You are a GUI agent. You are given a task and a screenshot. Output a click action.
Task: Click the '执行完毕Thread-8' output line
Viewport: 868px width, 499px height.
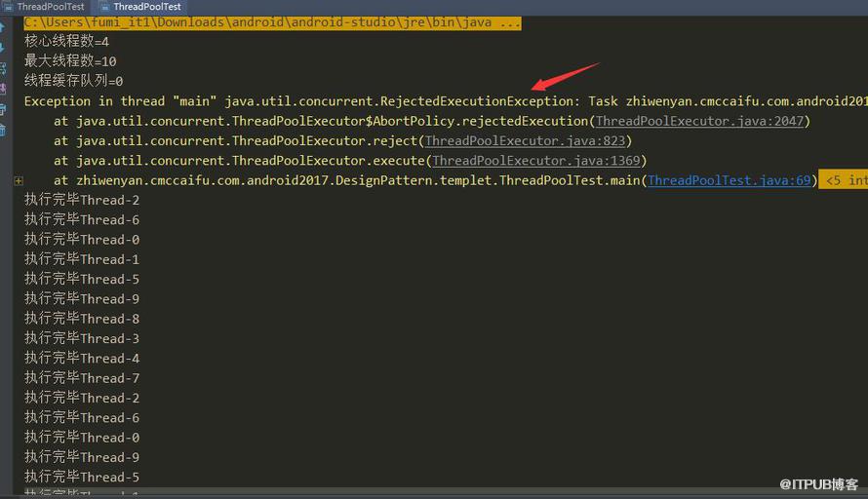pyautogui.click(x=82, y=319)
